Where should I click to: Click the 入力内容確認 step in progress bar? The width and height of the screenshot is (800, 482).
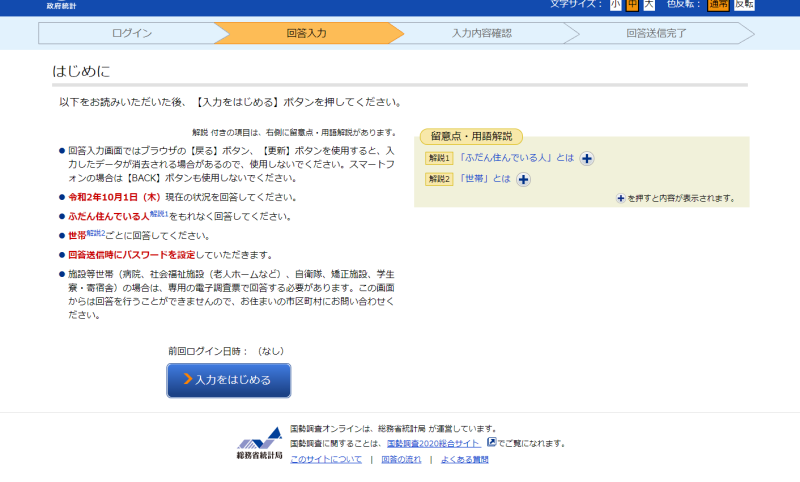[x=481, y=33]
